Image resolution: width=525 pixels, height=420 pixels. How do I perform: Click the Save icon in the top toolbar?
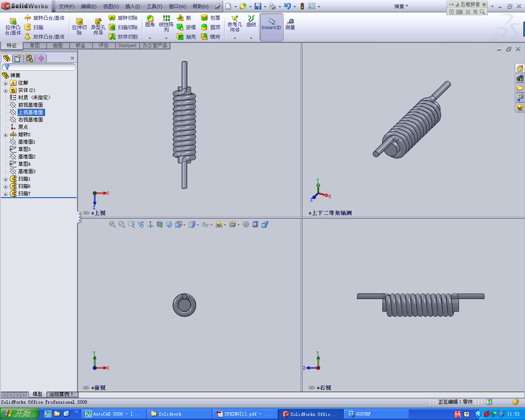(x=258, y=6)
